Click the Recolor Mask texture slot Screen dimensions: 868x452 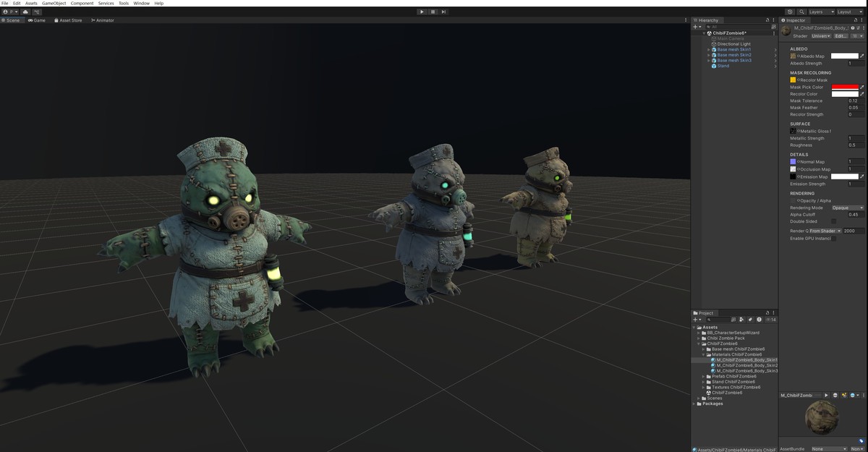[793, 80]
